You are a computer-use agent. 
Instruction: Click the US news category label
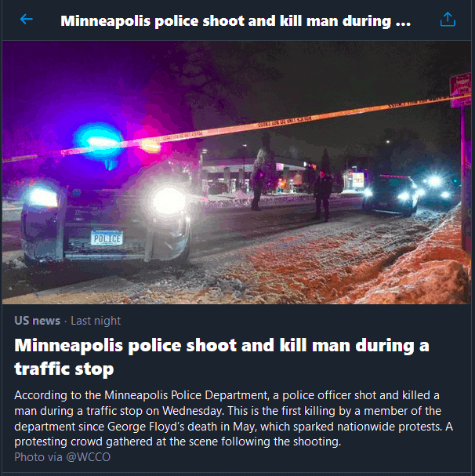[x=38, y=321]
